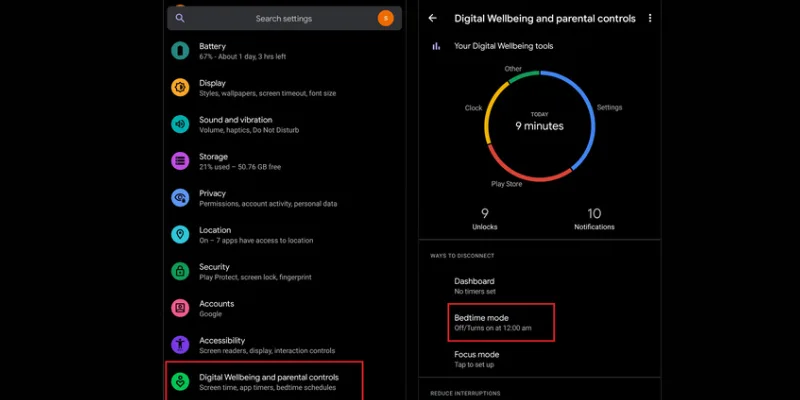Open the Dashboard option

point(539,286)
